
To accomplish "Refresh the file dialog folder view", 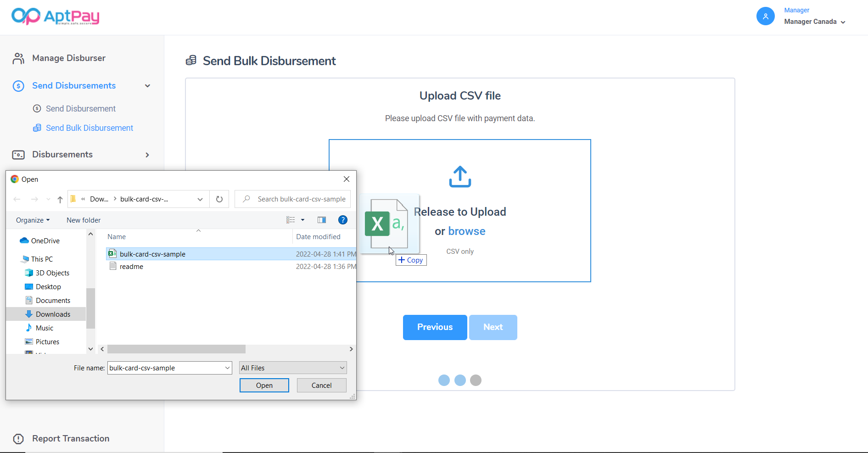I will point(219,199).
